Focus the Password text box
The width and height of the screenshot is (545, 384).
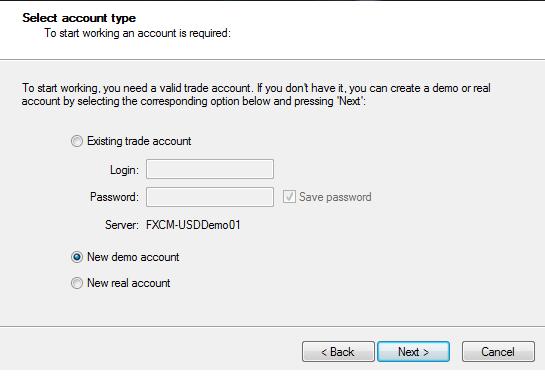[210, 197]
